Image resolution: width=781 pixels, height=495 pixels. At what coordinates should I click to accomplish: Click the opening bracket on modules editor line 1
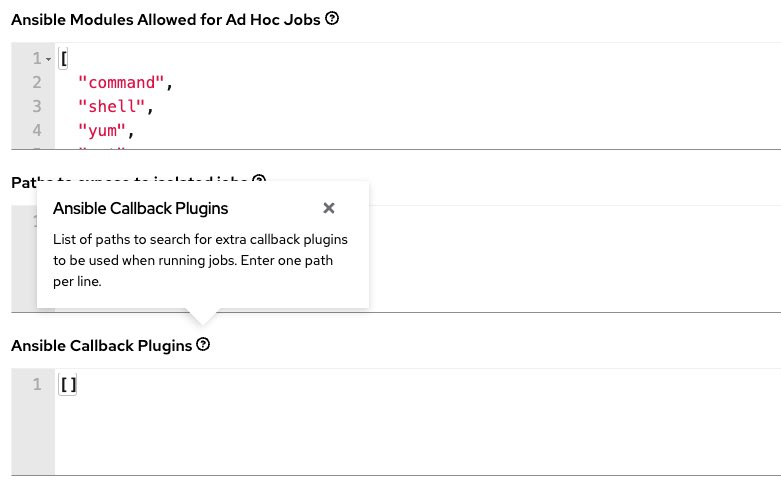(x=64, y=60)
